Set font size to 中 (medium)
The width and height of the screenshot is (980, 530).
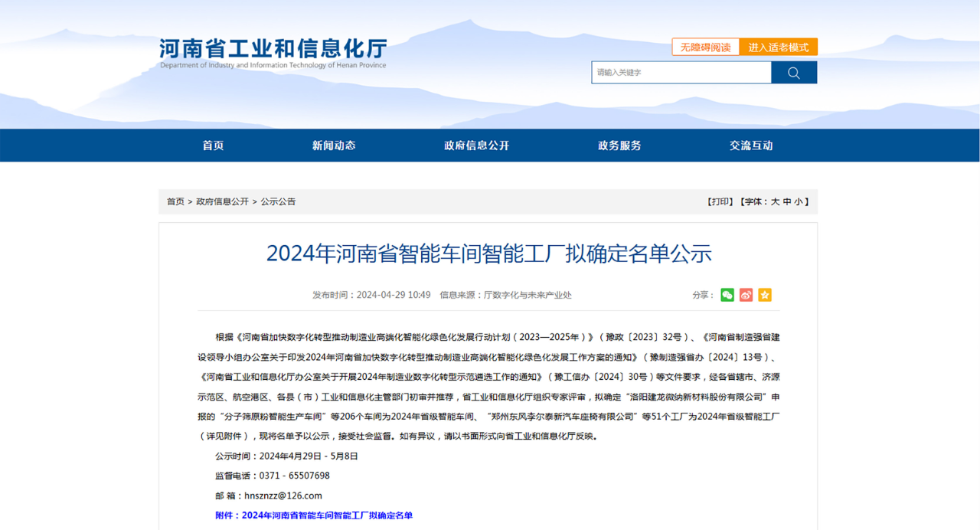tap(787, 201)
